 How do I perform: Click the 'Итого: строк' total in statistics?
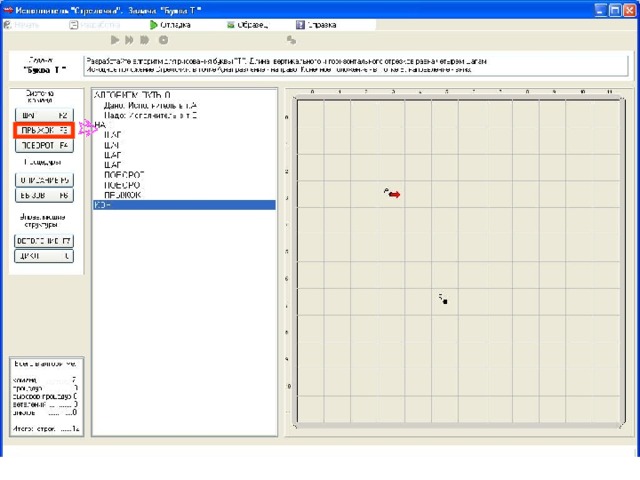(46, 429)
